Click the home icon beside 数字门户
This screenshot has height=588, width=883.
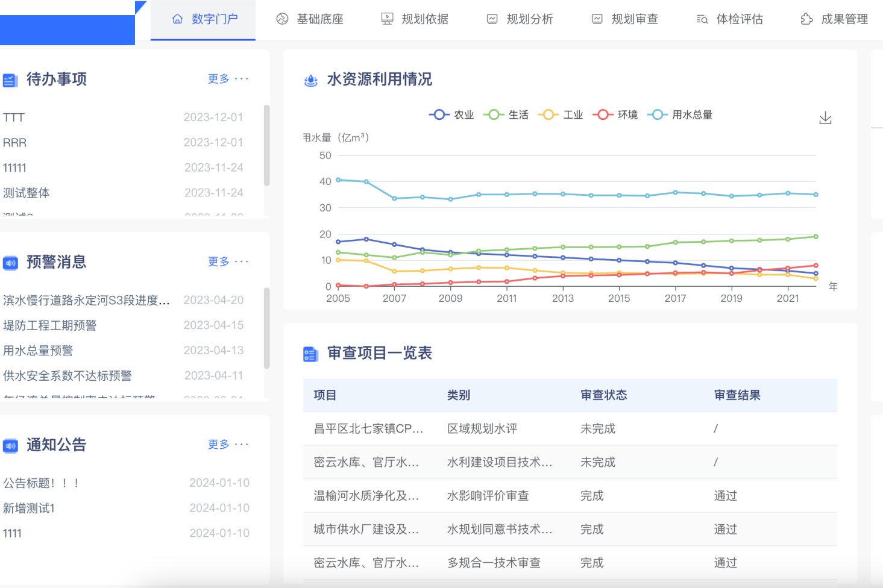(177, 19)
